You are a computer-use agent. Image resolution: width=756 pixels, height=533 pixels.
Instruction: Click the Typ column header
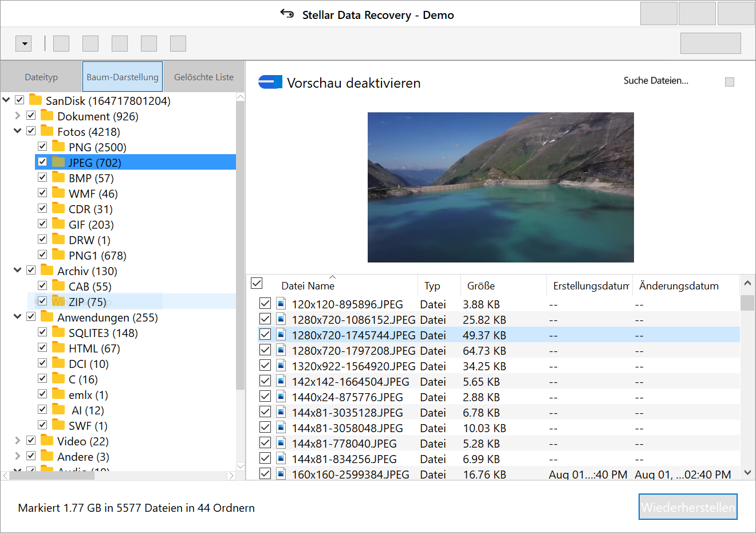(432, 285)
